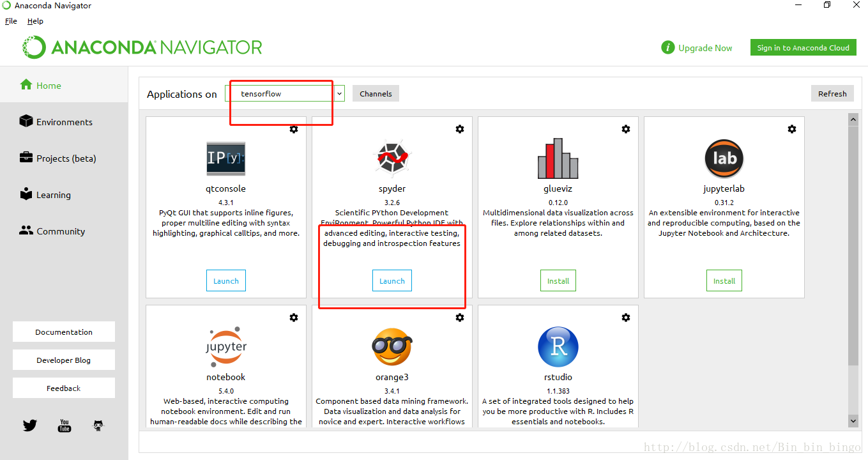The image size is (868, 460).
Task: Open the Projects (beta) tab
Action: [x=64, y=158]
